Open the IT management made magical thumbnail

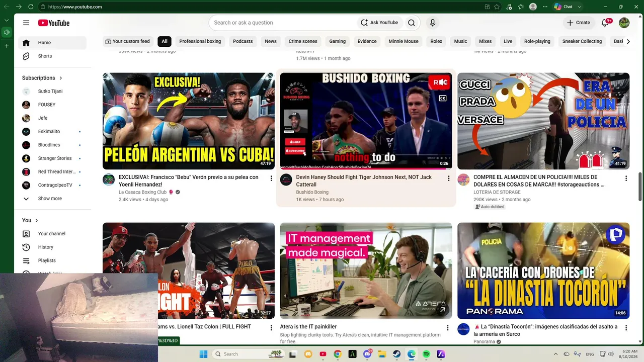[366, 271]
